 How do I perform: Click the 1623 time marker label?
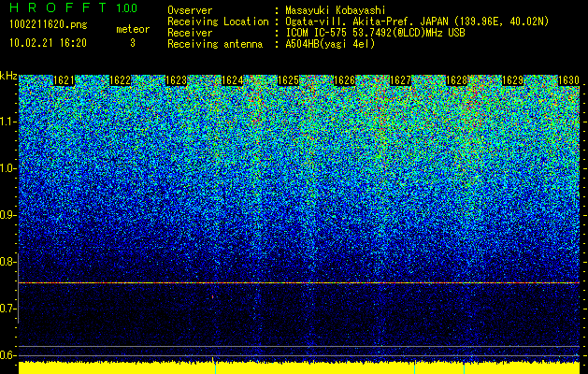tap(177, 80)
